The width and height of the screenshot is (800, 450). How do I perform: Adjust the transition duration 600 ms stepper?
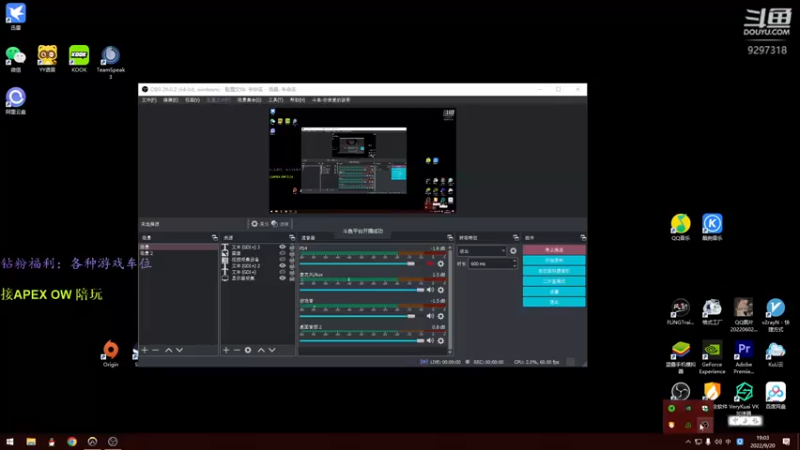click(514, 264)
